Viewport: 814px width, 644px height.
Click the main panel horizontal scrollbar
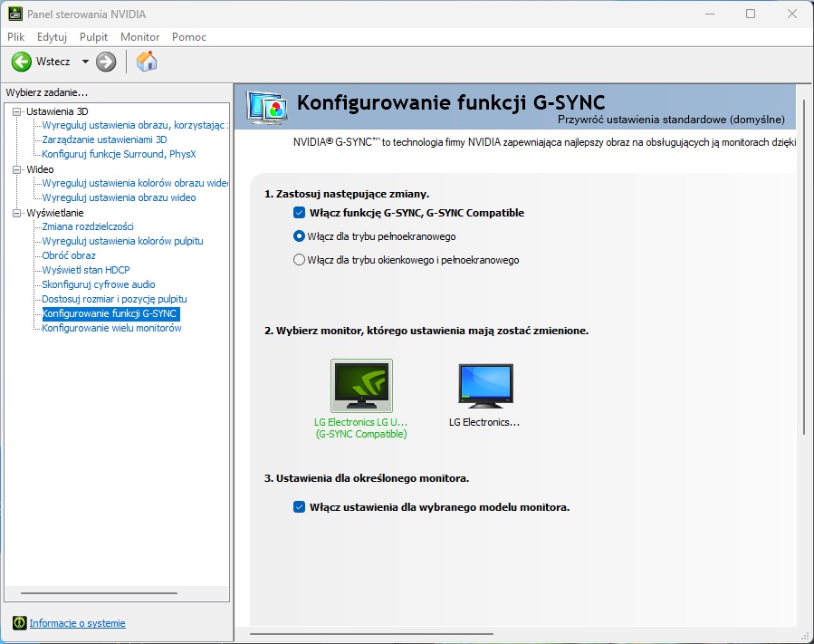[x=371, y=634]
